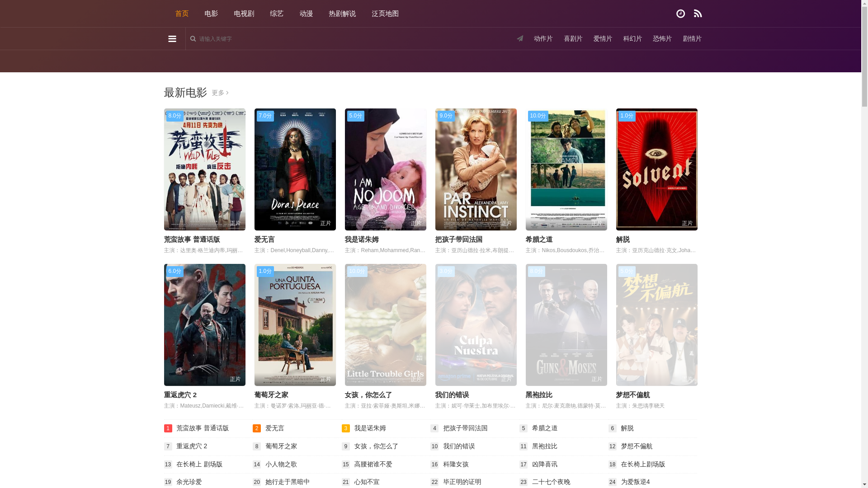Click title 梦想不偏航 under poster

click(633, 395)
